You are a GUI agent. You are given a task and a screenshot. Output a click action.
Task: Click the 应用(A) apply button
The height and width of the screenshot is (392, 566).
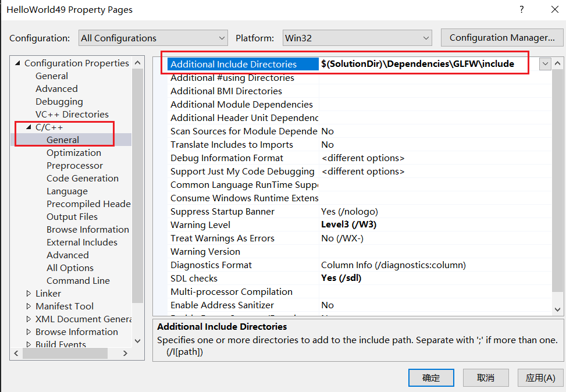pos(540,378)
